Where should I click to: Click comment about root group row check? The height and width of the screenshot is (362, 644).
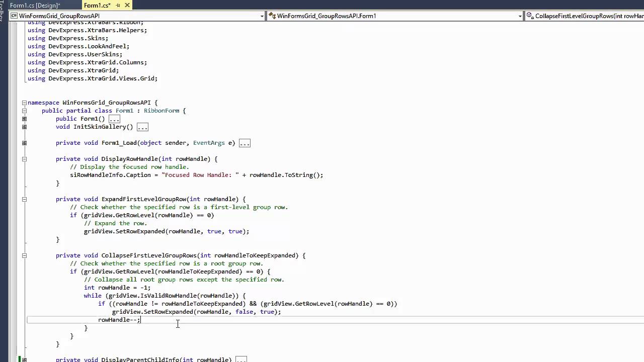tap(167, 263)
